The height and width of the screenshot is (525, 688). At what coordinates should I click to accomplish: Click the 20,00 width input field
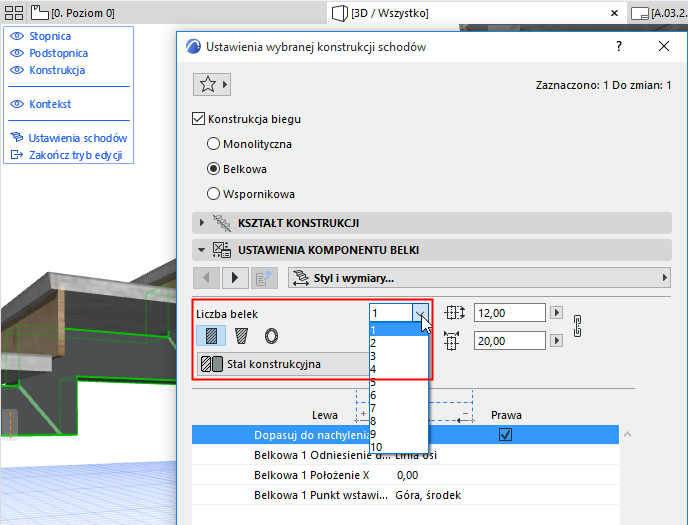point(509,341)
